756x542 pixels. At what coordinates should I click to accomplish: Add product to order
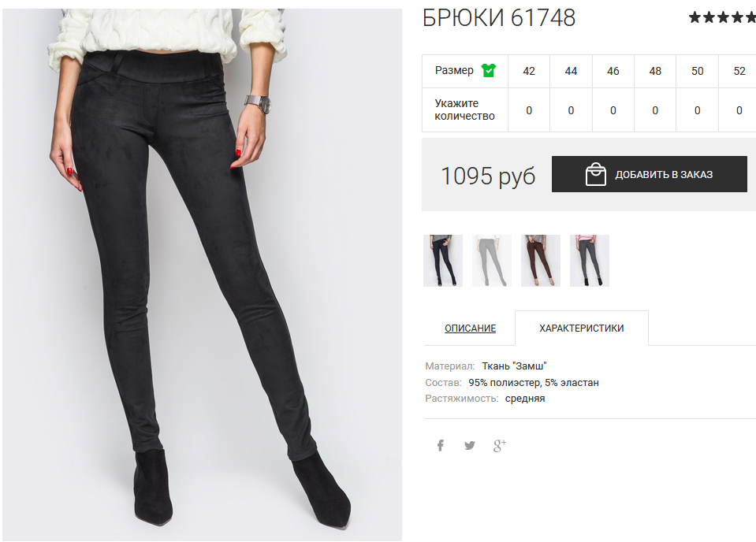click(x=650, y=174)
